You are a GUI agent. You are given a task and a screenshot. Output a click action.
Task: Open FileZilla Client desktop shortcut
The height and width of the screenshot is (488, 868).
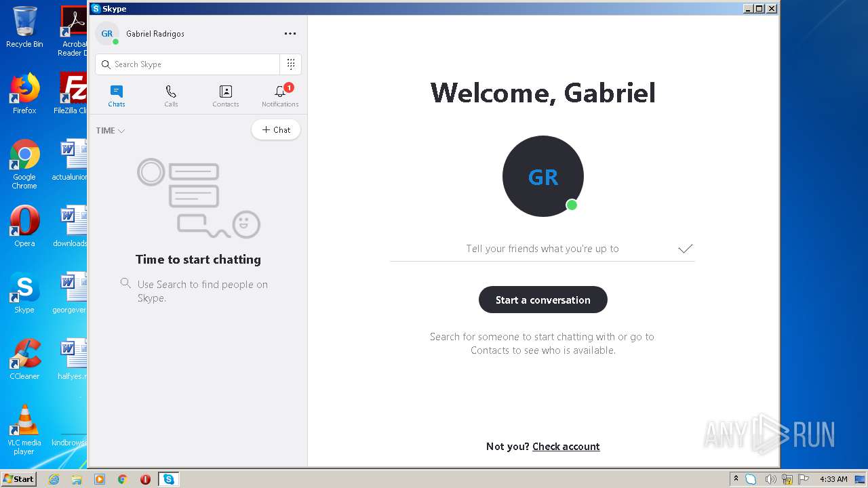tap(71, 94)
